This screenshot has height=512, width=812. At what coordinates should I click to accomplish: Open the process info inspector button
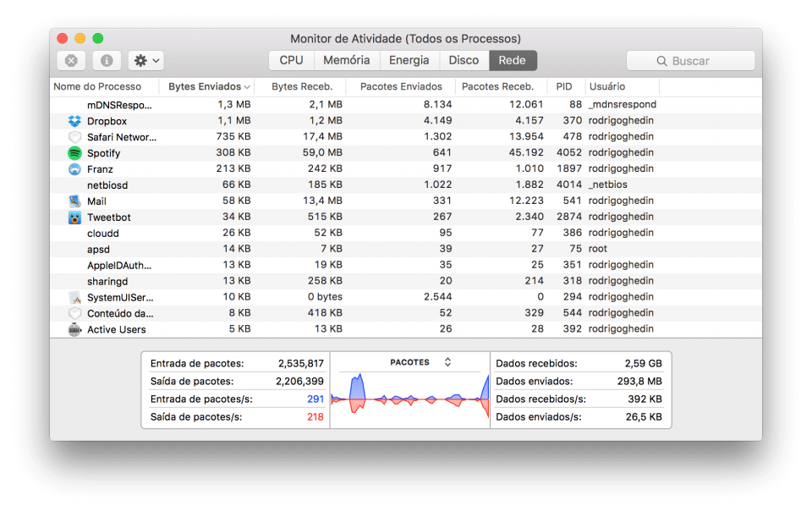tap(107, 61)
